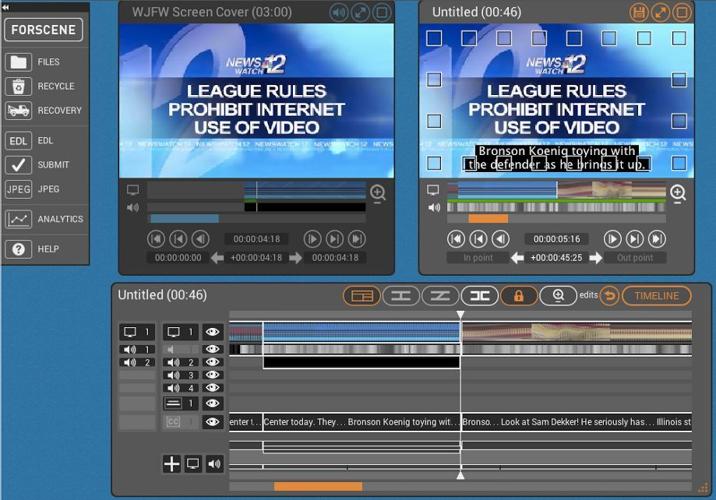Hide video track 1 with eye icon
This screenshot has height=500, width=716.
pos(212,332)
